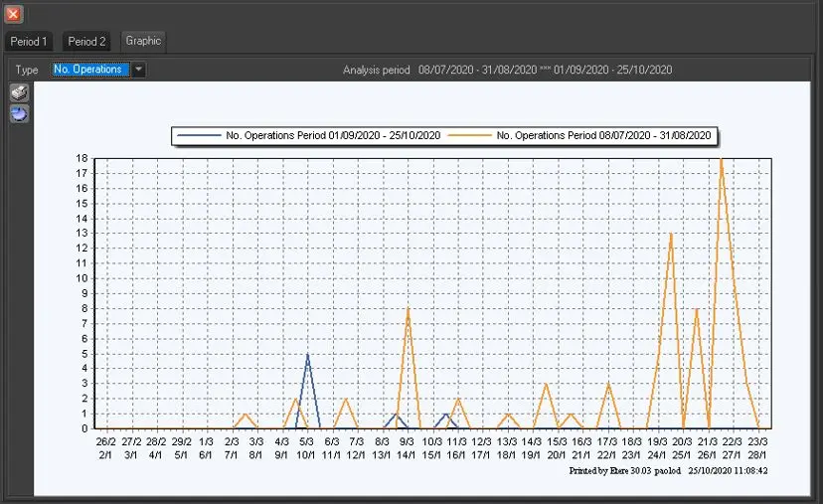Click the orange peak at value 18
This screenshot has height=504, width=823.
click(x=721, y=159)
